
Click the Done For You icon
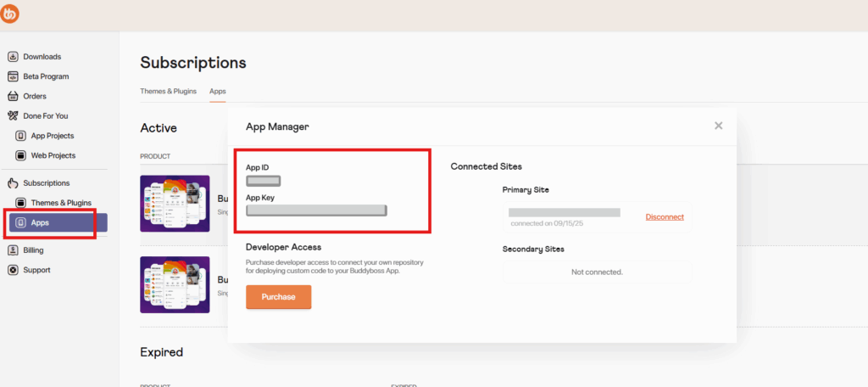13,115
